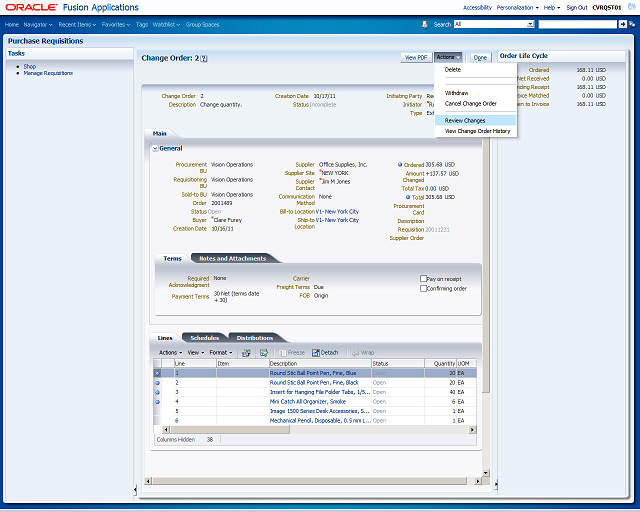Click page horizontal scrollbar left arrow
This screenshot has height=512, width=640.
point(148,481)
